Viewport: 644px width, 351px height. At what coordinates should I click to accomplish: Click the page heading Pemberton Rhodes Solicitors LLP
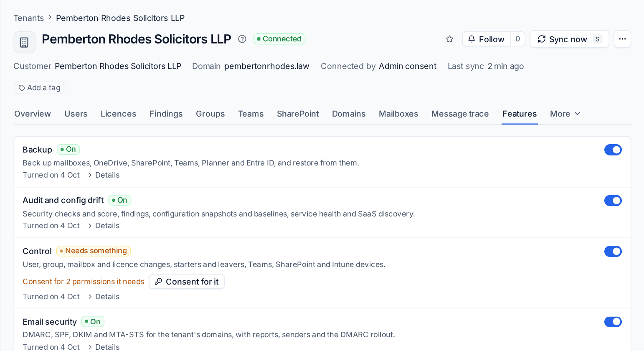point(137,39)
